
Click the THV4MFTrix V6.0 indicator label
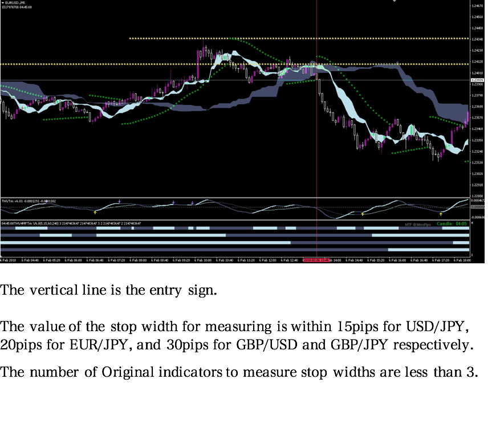71,223
